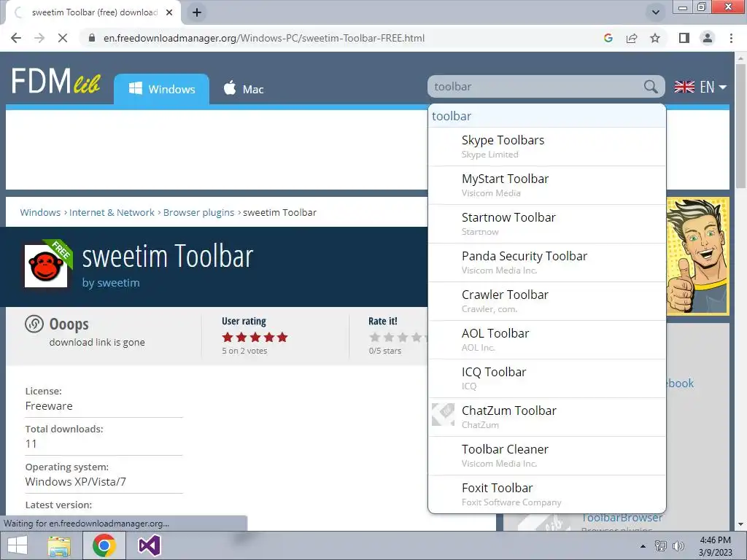This screenshot has width=747, height=560.
Task: Go forward in browser history
Action: (39, 38)
